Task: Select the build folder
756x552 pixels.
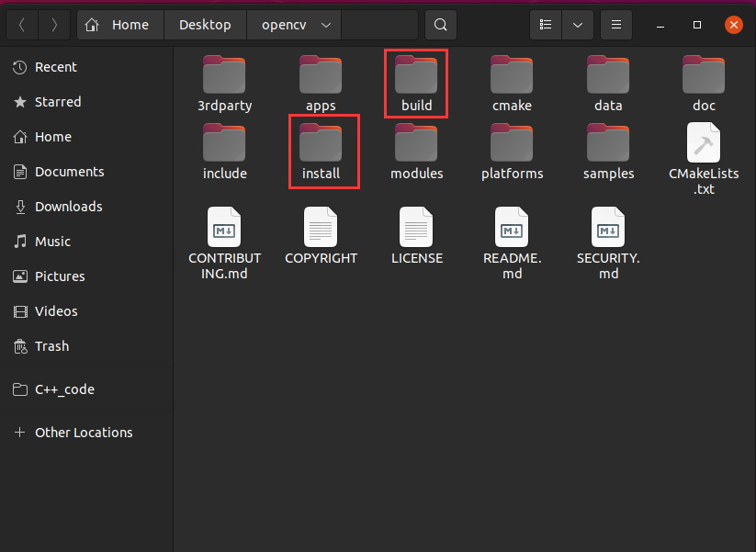Action: click(x=416, y=84)
